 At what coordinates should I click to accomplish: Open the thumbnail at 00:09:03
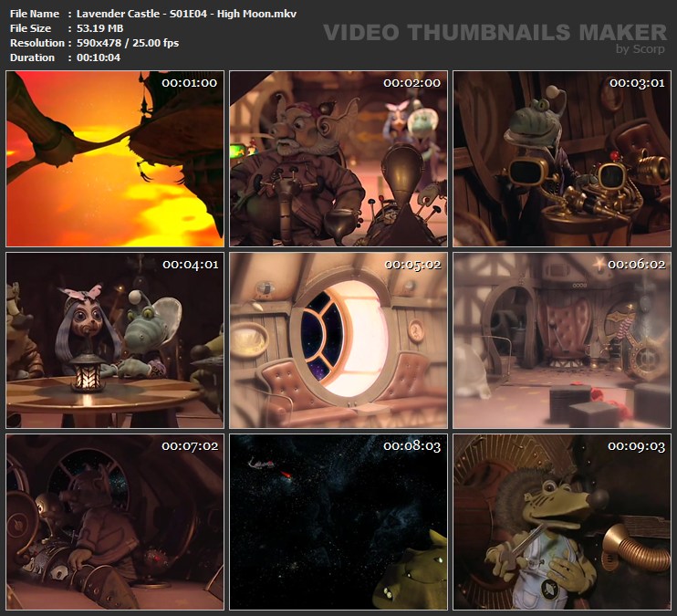[x=562, y=522]
